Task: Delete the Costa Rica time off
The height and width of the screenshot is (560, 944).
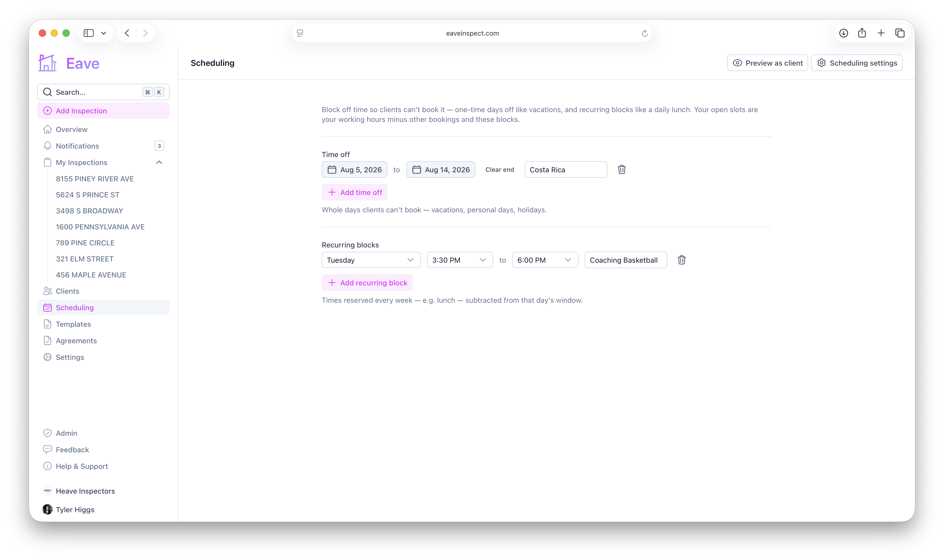Action: pyautogui.click(x=622, y=170)
